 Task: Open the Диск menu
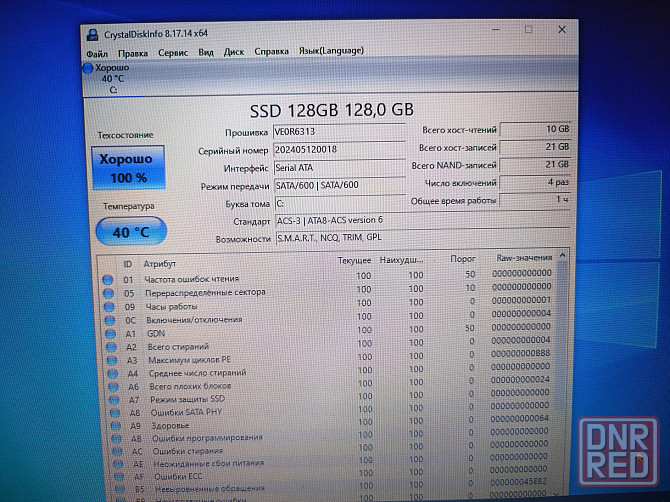[x=234, y=52]
